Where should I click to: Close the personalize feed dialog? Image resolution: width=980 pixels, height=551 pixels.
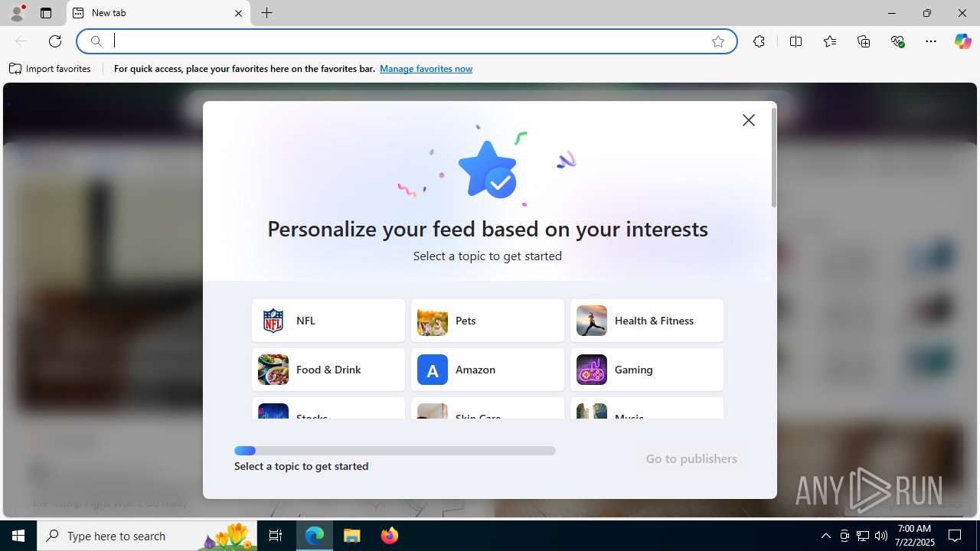749,120
